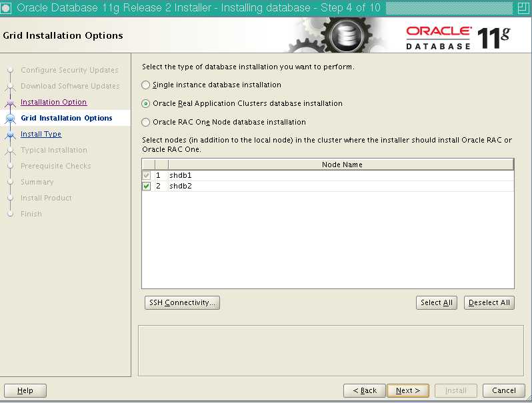The image size is (532, 403).
Task: Go to Installation Option step link
Action: (x=53, y=102)
